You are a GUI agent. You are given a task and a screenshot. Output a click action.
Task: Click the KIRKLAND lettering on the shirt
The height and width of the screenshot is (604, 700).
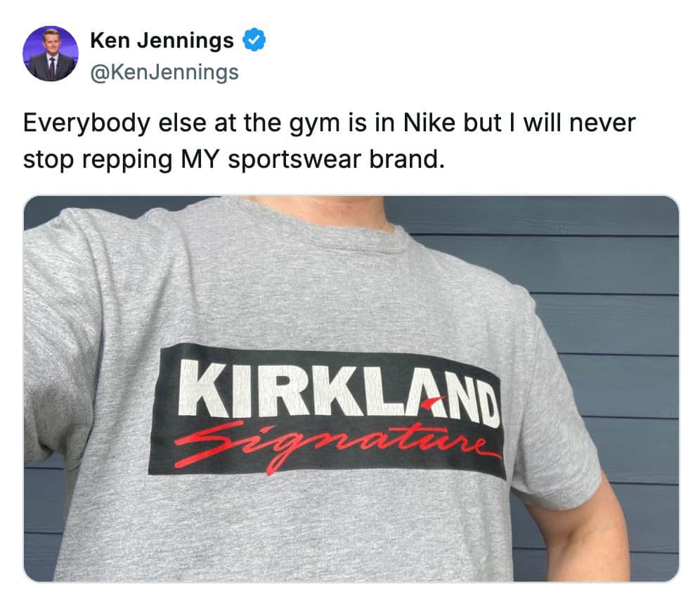point(339,394)
